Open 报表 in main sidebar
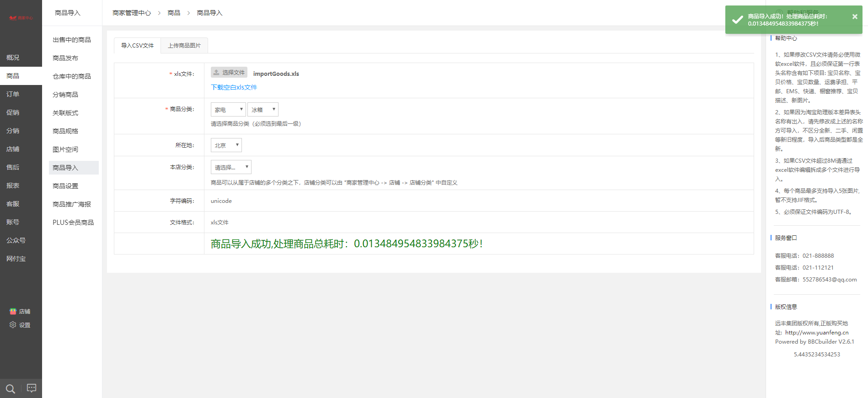 pos(21,186)
